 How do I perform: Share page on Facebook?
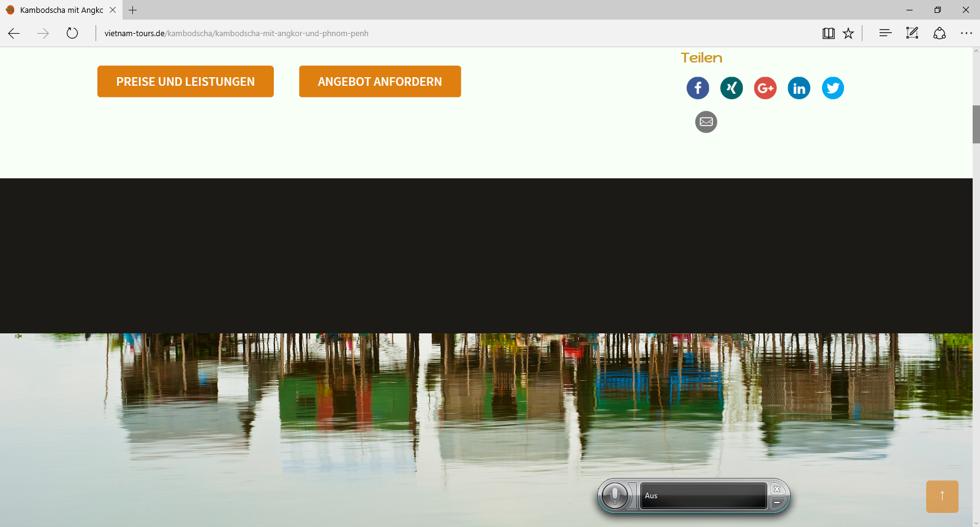coord(698,88)
